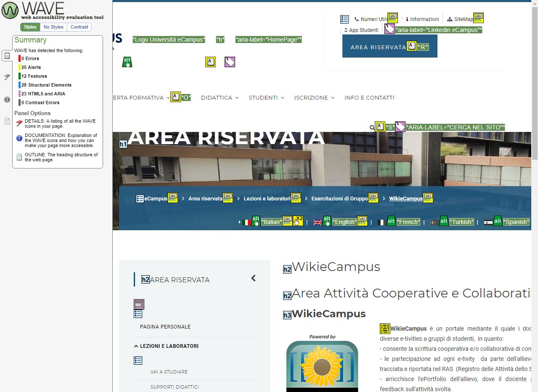Image resolution: width=538 pixels, height=392 pixels.
Task: Click the '0 Errors' summary line
Action: (29, 58)
